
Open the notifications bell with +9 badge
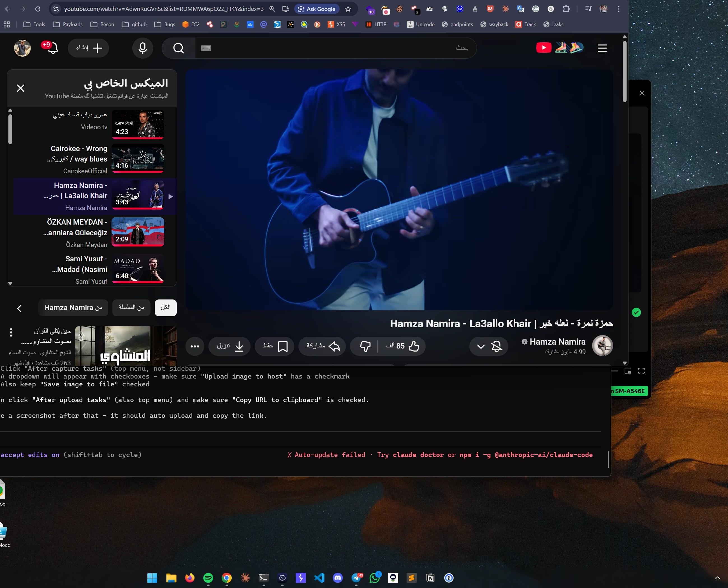tap(52, 48)
